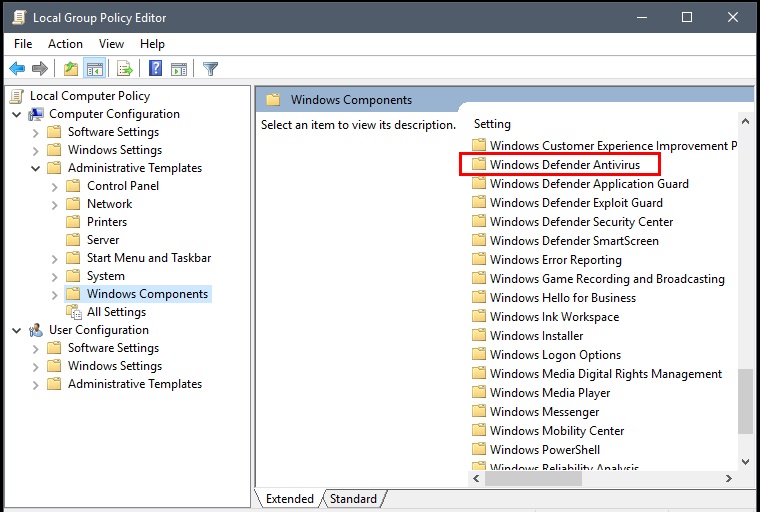Expand Software Settings under Computer Configuration
The width and height of the screenshot is (760, 512).
point(35,132)
